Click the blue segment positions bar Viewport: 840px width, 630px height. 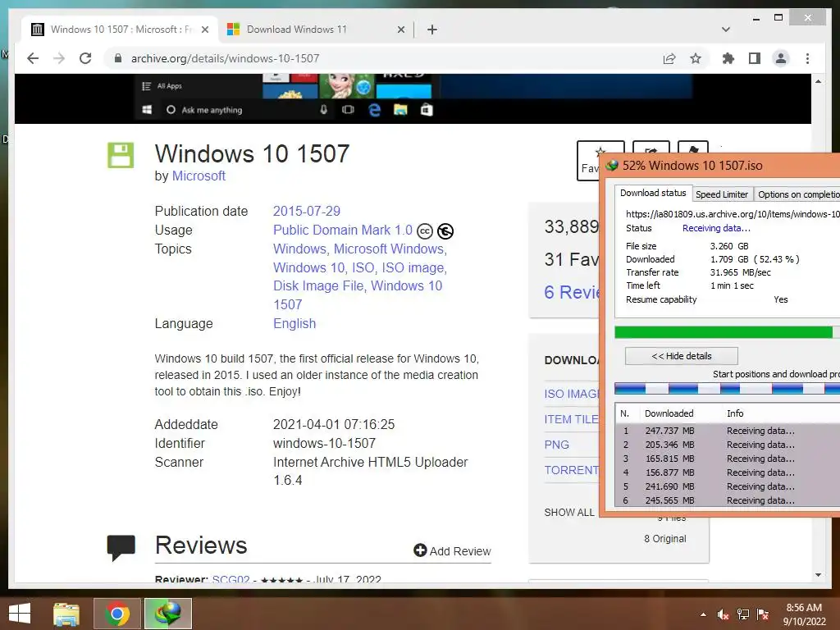click(x=727, y=389)
